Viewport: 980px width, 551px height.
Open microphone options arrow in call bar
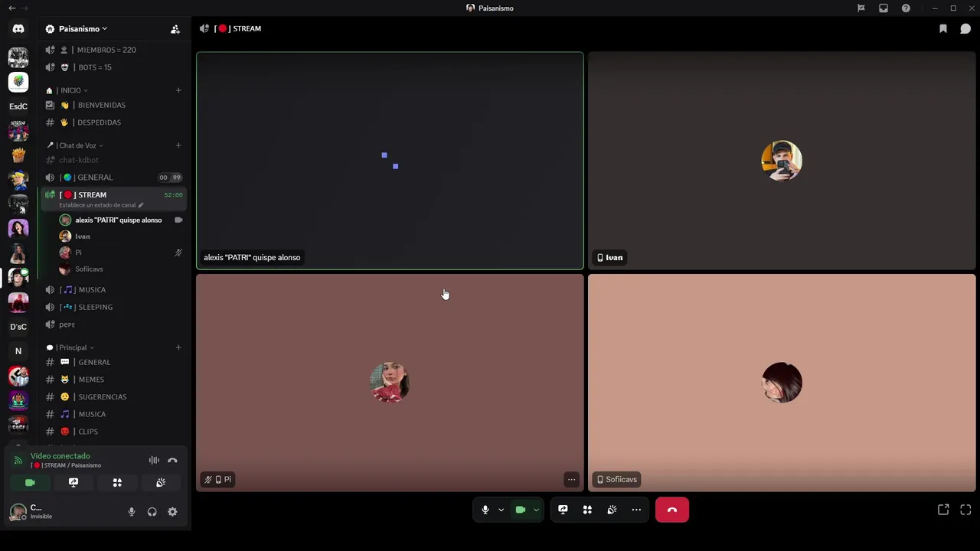[501, 510]
